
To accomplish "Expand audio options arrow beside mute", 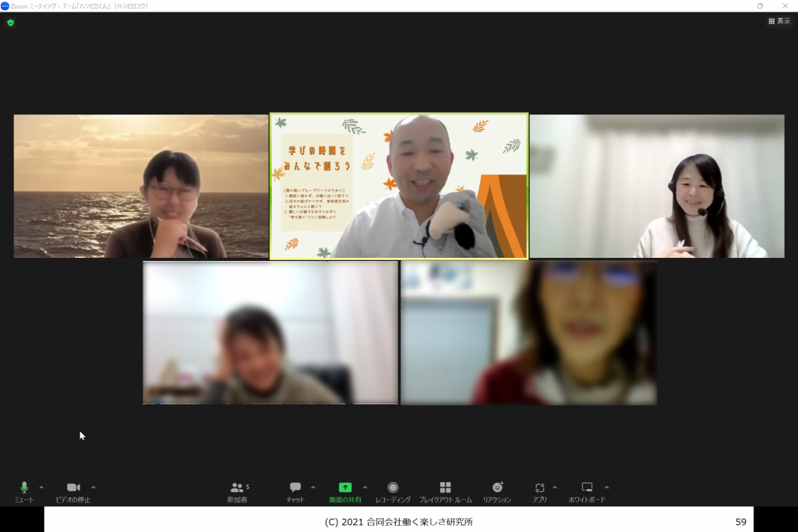I will 41,488.
